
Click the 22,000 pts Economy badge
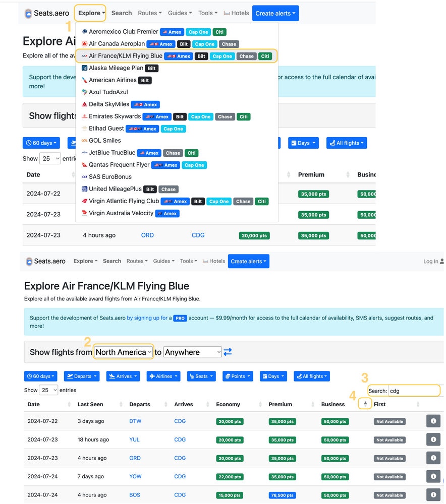(230, 477)
